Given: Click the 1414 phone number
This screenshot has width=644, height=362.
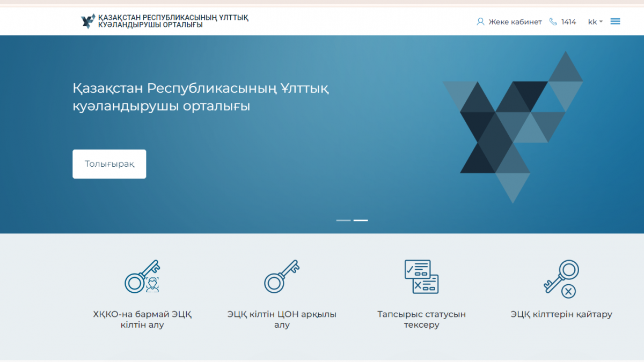Looking at the screenshot, I should [x=569, y=22].
